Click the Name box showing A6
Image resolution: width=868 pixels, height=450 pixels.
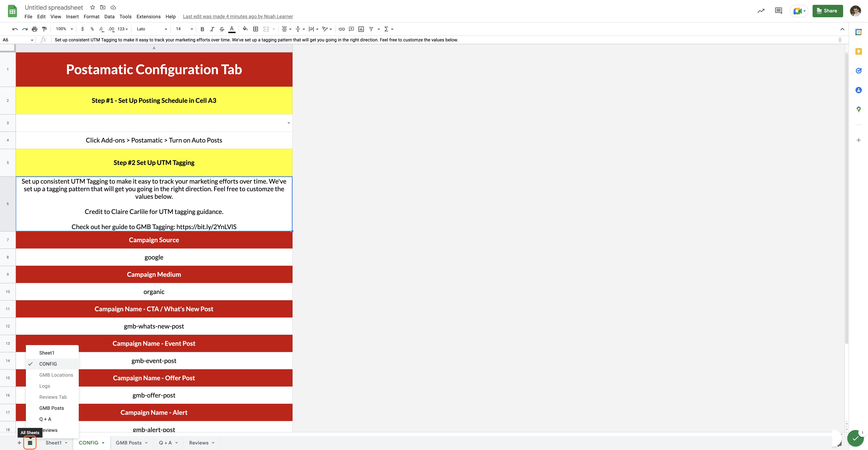17,40
